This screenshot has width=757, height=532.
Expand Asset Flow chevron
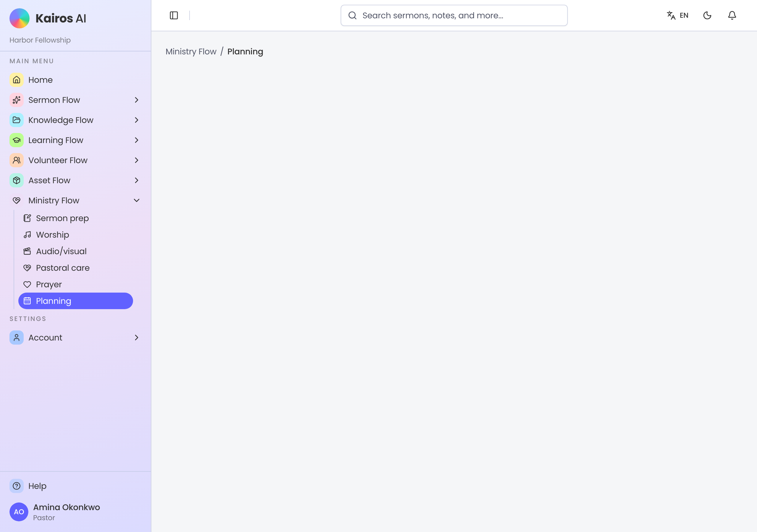(x=137, y=180)
